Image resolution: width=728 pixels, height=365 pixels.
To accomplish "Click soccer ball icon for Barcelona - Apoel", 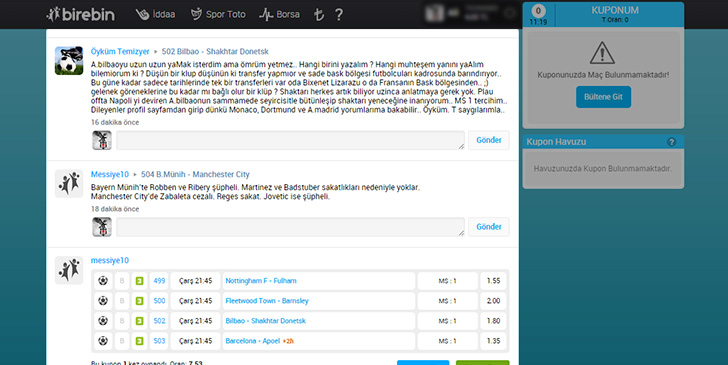I will [x=103, y=341].
